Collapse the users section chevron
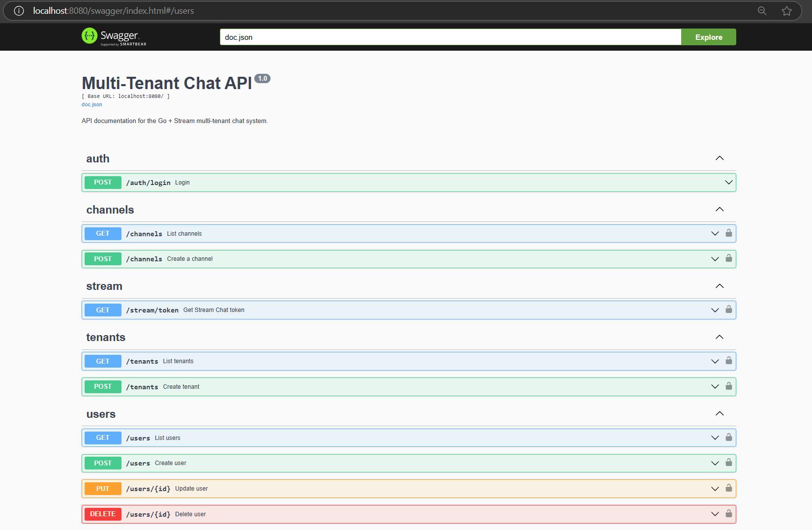812x530 pixels. (x=719, y=414)
